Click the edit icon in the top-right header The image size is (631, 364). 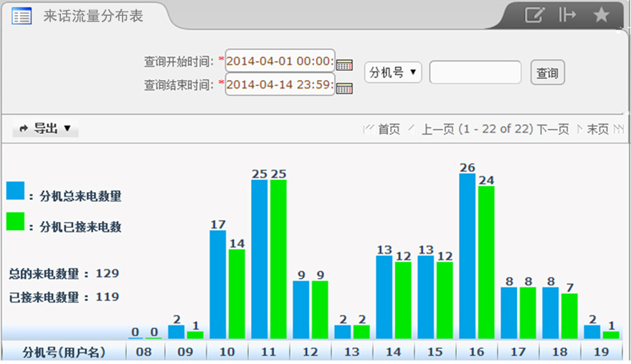click(533, 15)
